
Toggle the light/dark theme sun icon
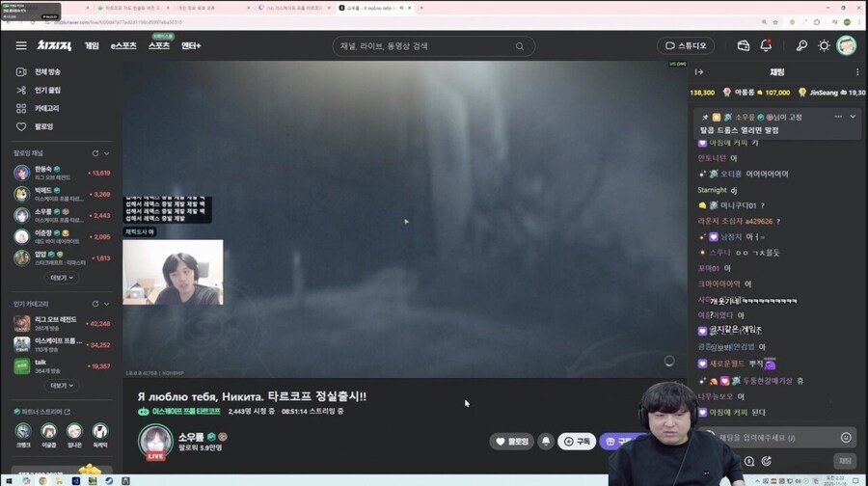click(824, 45)
